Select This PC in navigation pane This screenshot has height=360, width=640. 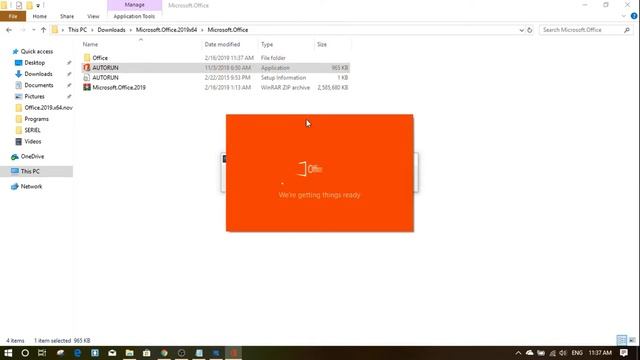[36, 171]
